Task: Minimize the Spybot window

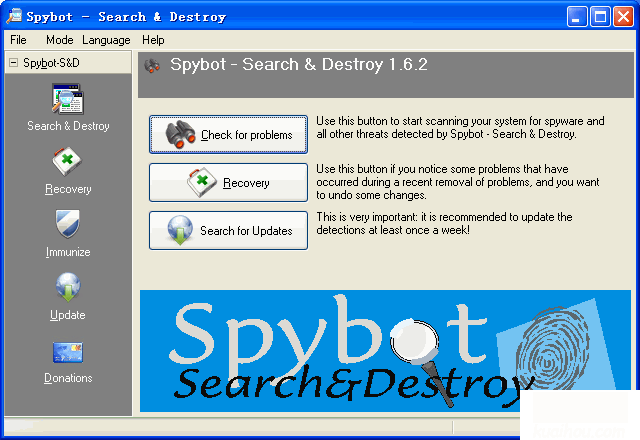Action: pyautogui.click(x=577, y=17)
